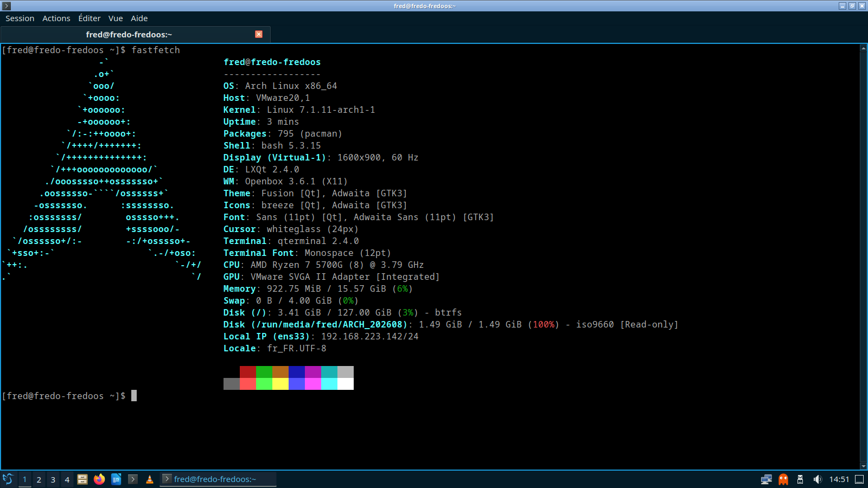The height and width of the screenshot is (488, 868).
Task: Click the 'Shell: bash 5.3.15' line
Action: tap(272, 145)
